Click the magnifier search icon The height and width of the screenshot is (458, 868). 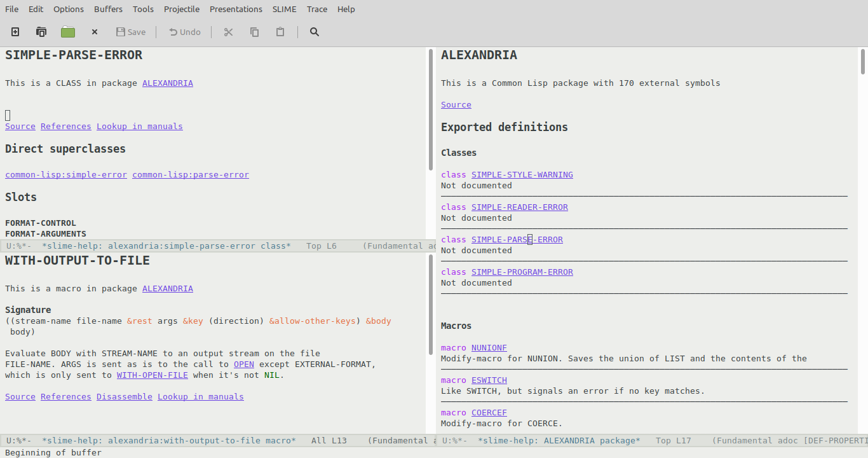(315, 32)
